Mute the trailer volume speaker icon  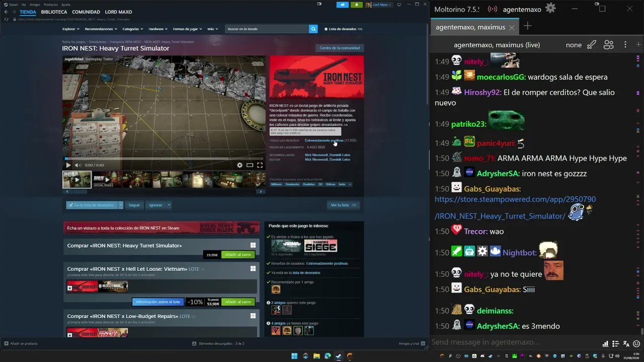pos(77,165)
